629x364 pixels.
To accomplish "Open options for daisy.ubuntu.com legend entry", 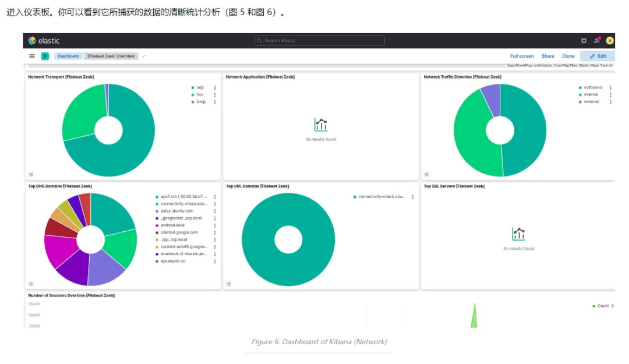I will pyautogui.click(x=215, y=211).
